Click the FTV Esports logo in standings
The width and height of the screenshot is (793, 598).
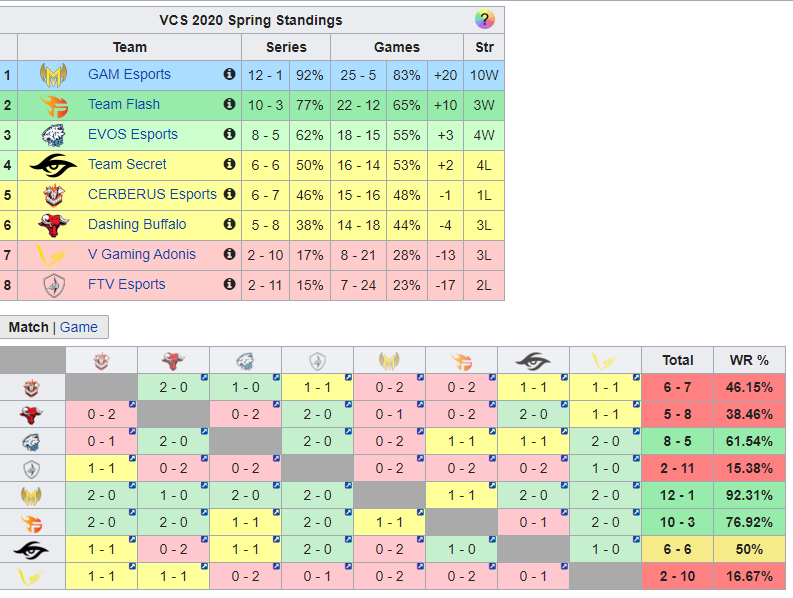[x=53, y=285]
